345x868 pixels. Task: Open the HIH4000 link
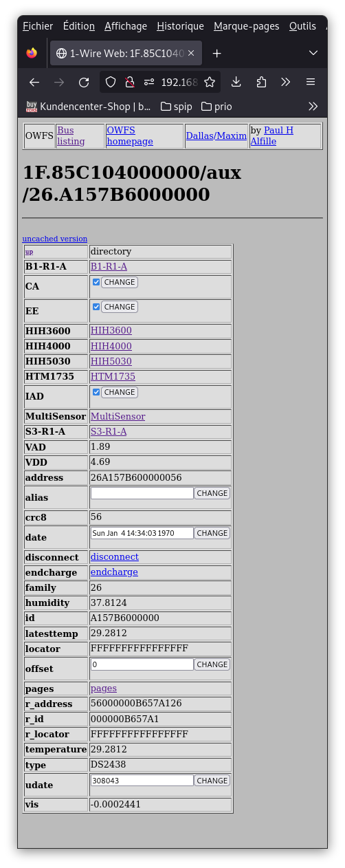(x=111, y=346)
